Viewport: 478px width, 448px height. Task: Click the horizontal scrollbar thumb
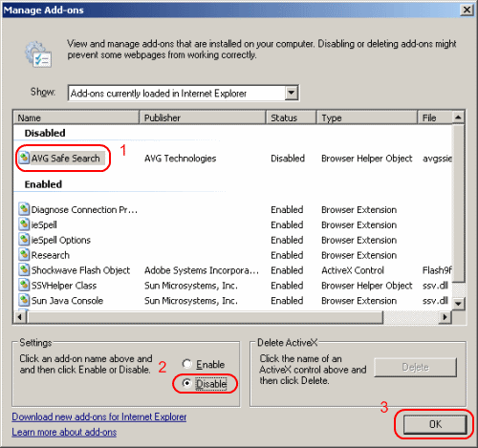205,317
